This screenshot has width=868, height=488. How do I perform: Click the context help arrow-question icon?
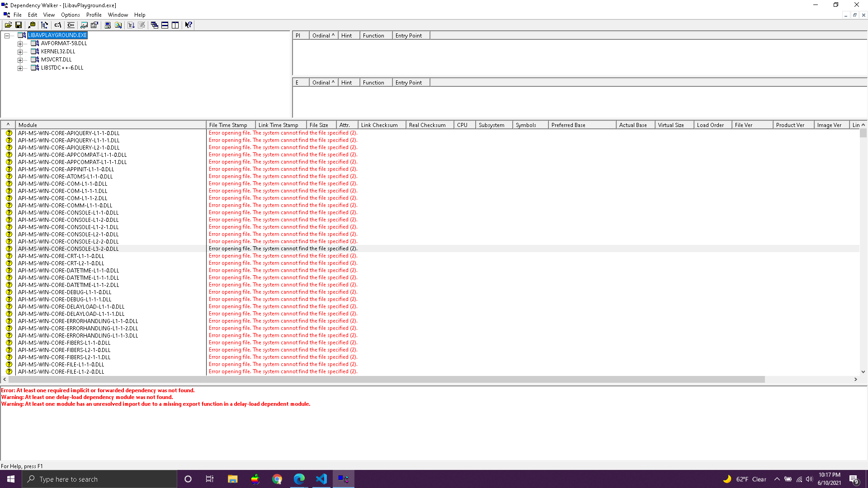pos(189,25)
